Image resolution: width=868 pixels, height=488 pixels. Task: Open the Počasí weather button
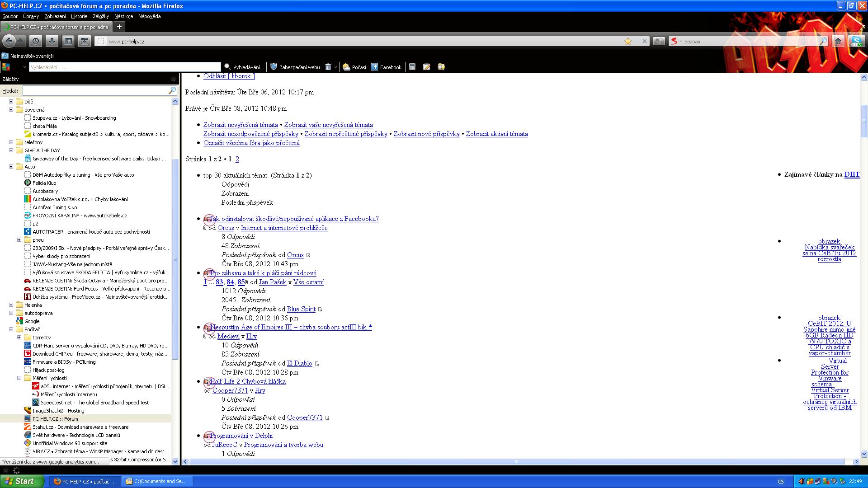[354, 67]
